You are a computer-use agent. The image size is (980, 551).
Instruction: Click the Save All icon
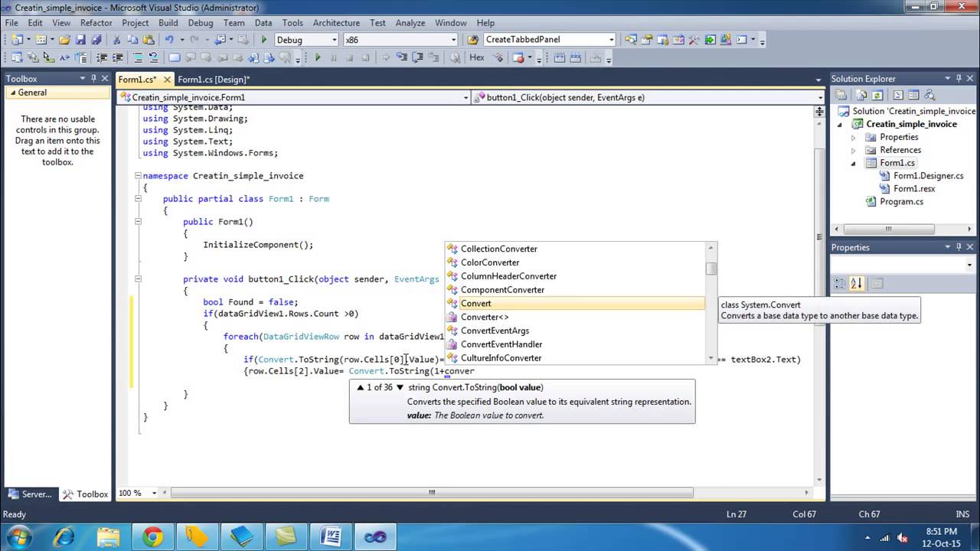pos(96,40)
